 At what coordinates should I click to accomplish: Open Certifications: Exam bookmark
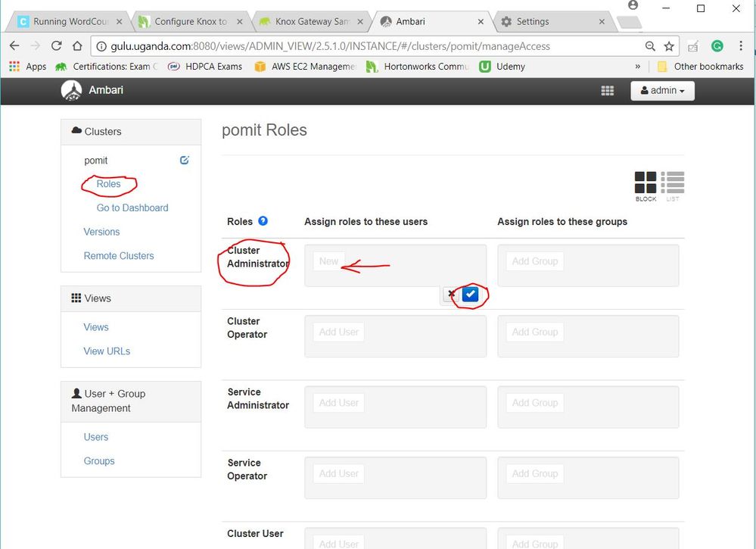point(107,67)
